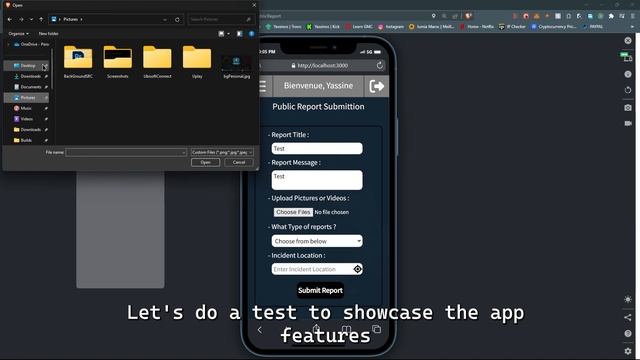The image size is (640, 360).
Task: Open the IP Checker bookmark
Action: pyautogui.click(x=513, y=27)
